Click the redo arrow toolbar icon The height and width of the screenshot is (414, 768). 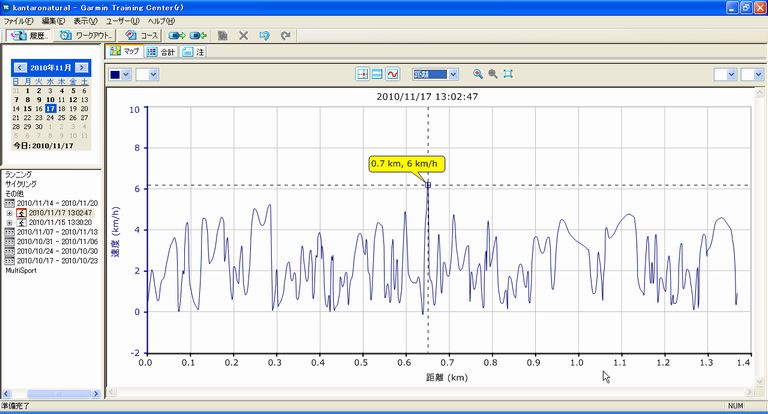tap(286, 35)
